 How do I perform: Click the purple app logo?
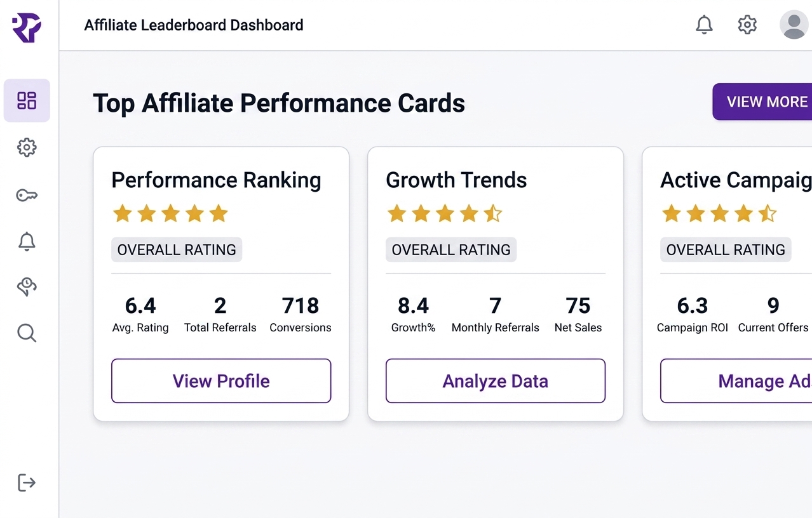point(27,27)
